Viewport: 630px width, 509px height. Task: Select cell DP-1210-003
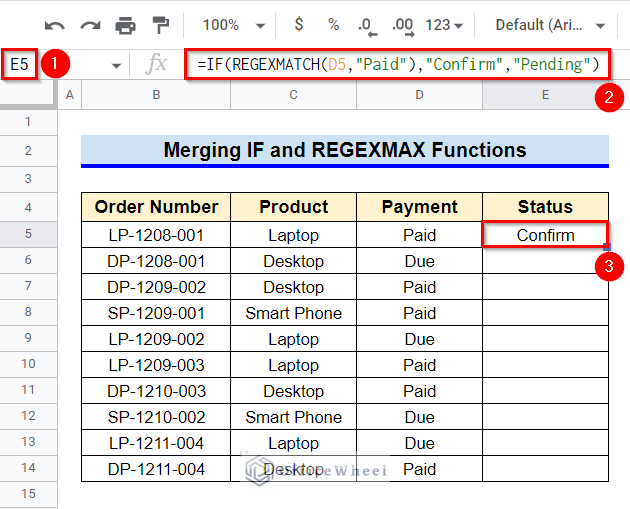coord(156,391)
